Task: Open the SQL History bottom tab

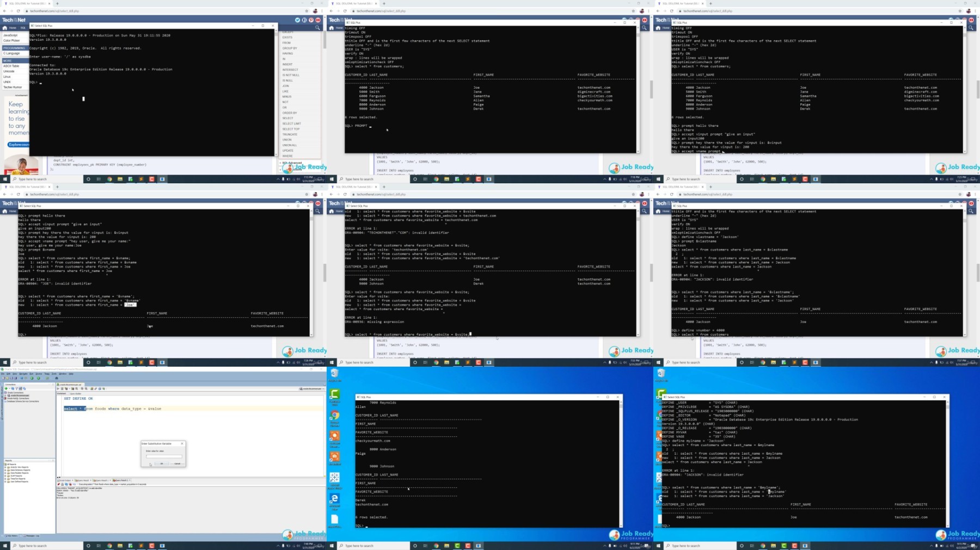Action: click(11, 536)
